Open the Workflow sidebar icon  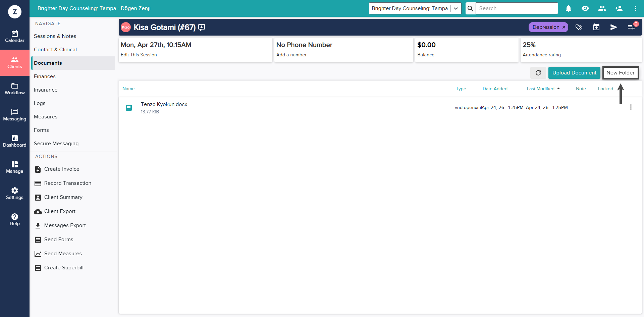pyautogui.click(x=15, y=89)
